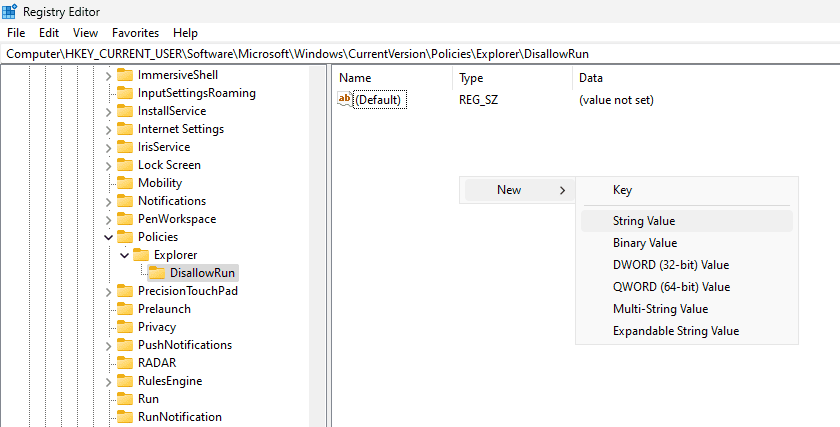Click the Privacy folder icon
840x427 pixels.
click(x=125, y=327)
